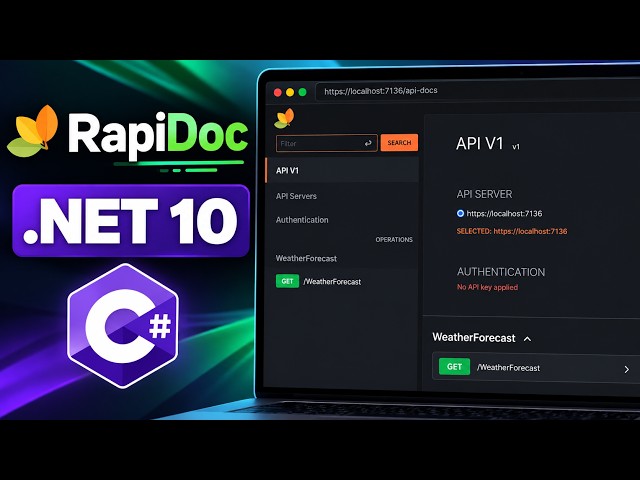Select API V1 in the sidebar

(x=342, y=170)
